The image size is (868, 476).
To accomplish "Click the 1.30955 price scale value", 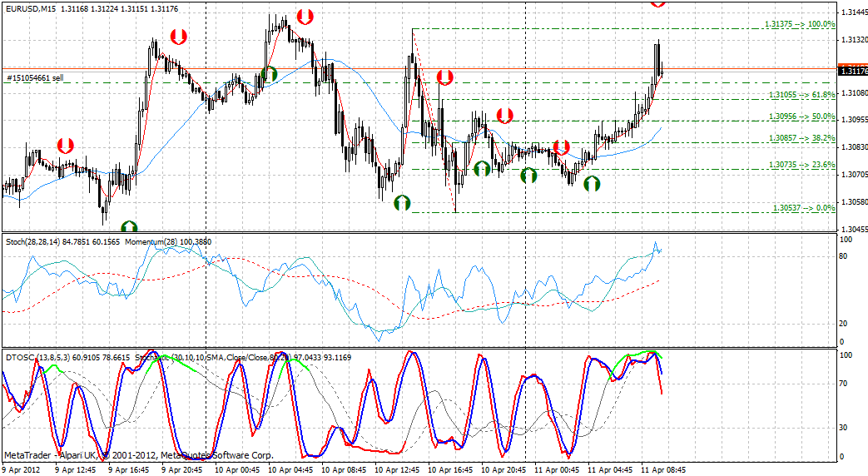I will [x=854, y=120].
